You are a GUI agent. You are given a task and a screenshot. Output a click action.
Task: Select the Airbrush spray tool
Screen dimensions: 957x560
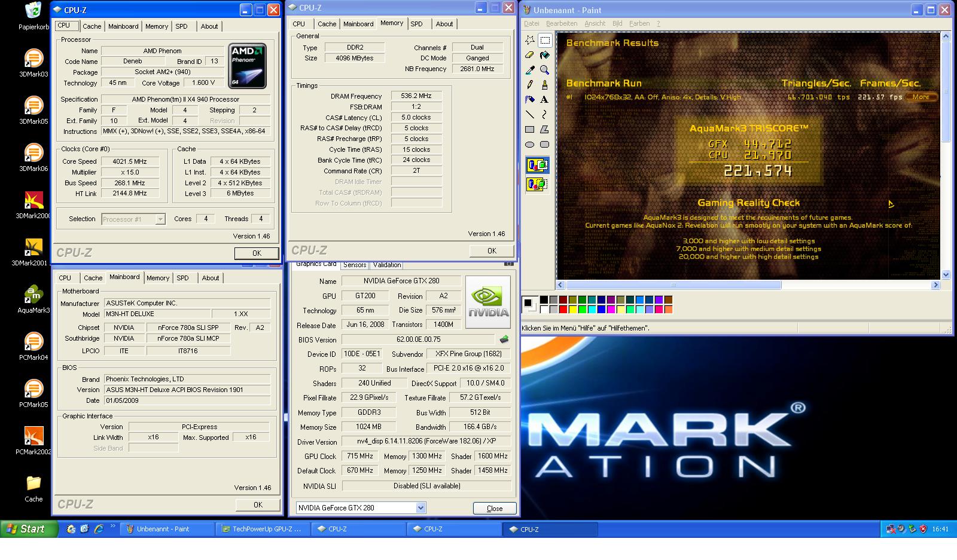pyautogui.click(x=530, y=100)
